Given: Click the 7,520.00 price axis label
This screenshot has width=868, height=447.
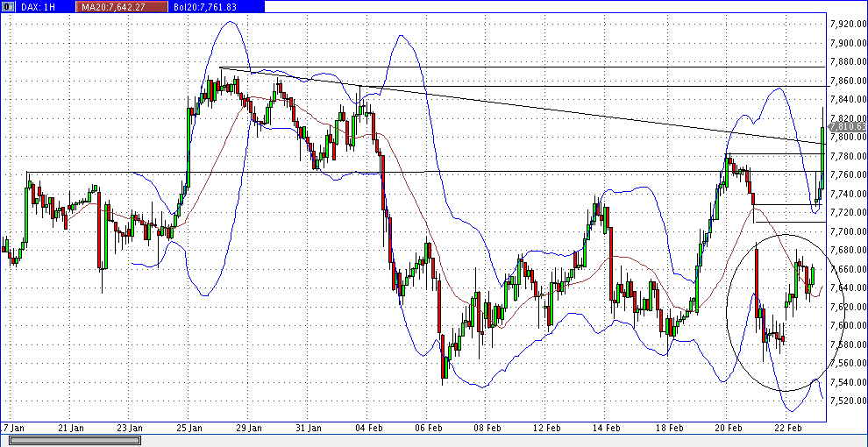Looking at the screenshot, I should point(847,401).
